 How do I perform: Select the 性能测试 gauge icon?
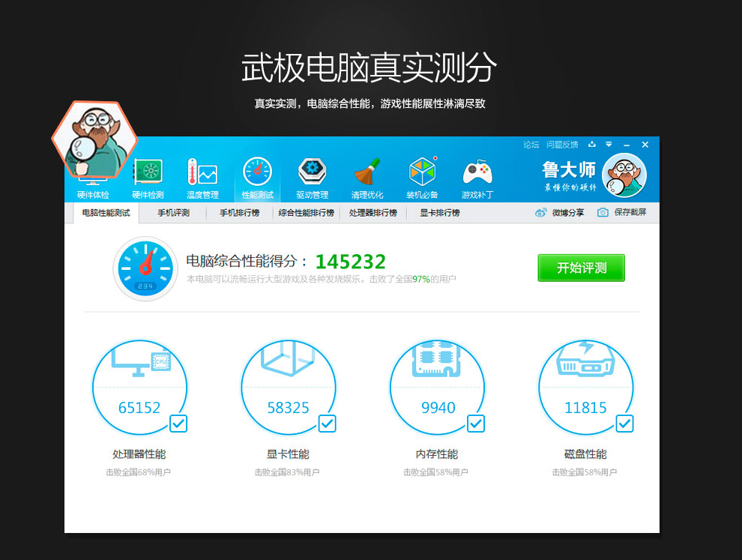click(257, 172)
